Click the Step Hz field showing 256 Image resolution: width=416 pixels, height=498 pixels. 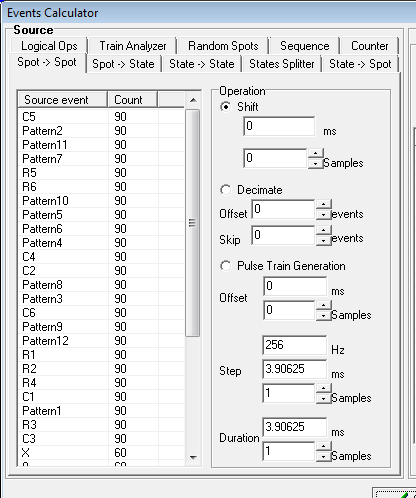point(295,345)
